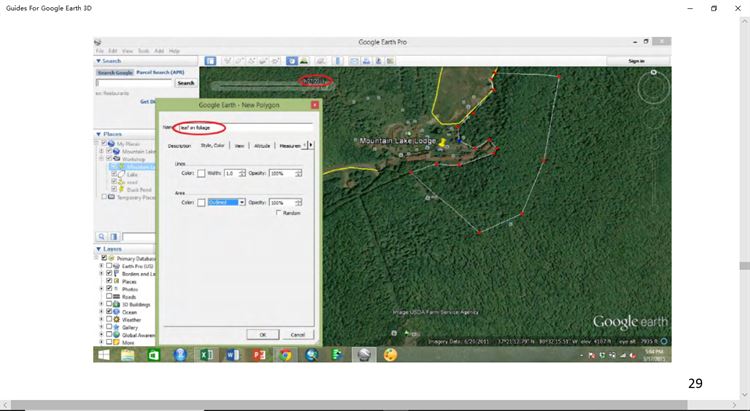Toggle the Borders and Labels checkbox
Image resolution: width=750 pixels, height=411 pixels.
pos(109,274)
